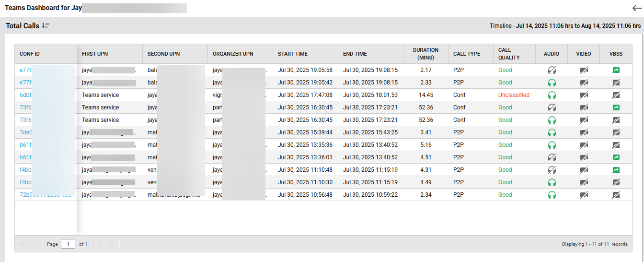Image resolution: width=644 pixels, height=262 pixels.
Task: Click the sort icon beside Total Calls
Action: point(46,25)
